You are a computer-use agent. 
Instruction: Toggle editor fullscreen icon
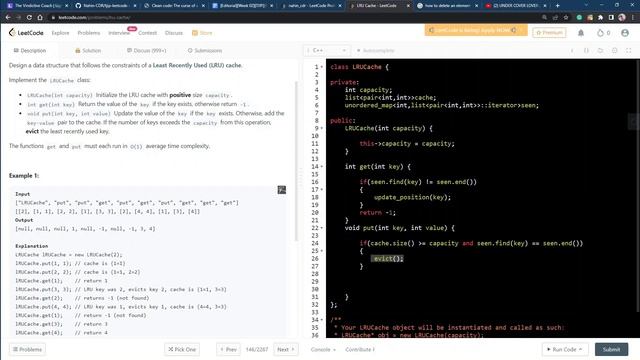629,51
